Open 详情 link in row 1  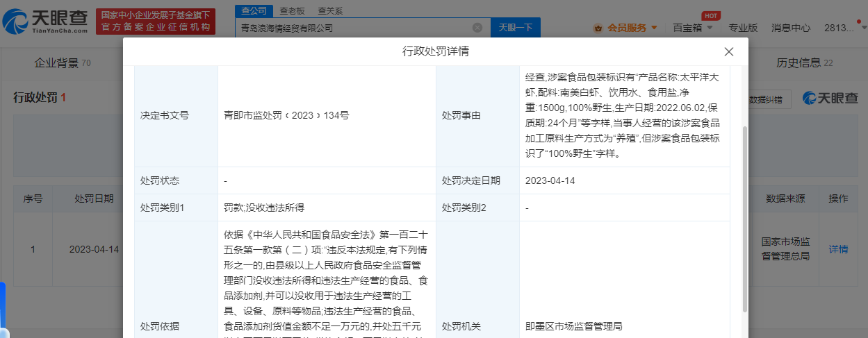[838, 249]
